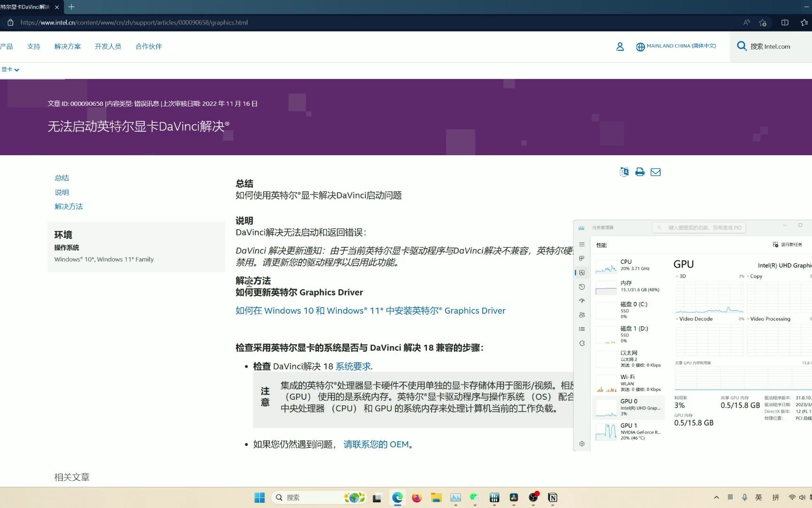812x508 pixels.
Task: Launch Firefox from the taskbar
Action: (x=416, y=497)
